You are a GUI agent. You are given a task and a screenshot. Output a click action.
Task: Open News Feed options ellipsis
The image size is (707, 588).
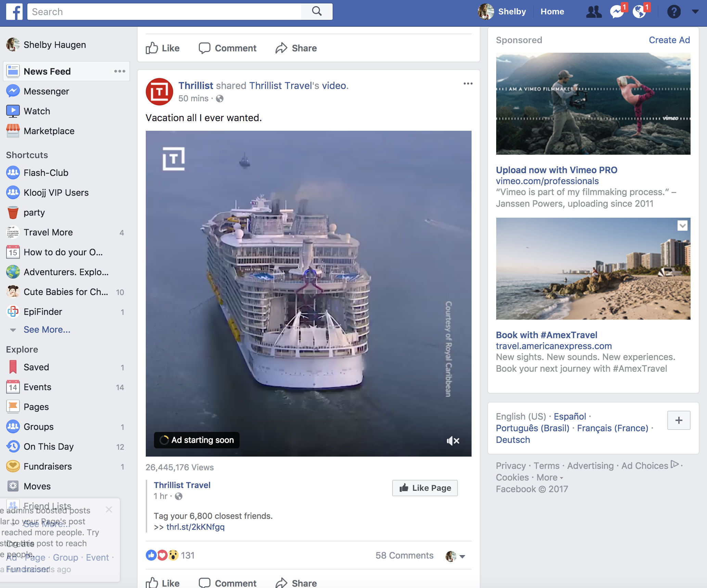(119, 71)
